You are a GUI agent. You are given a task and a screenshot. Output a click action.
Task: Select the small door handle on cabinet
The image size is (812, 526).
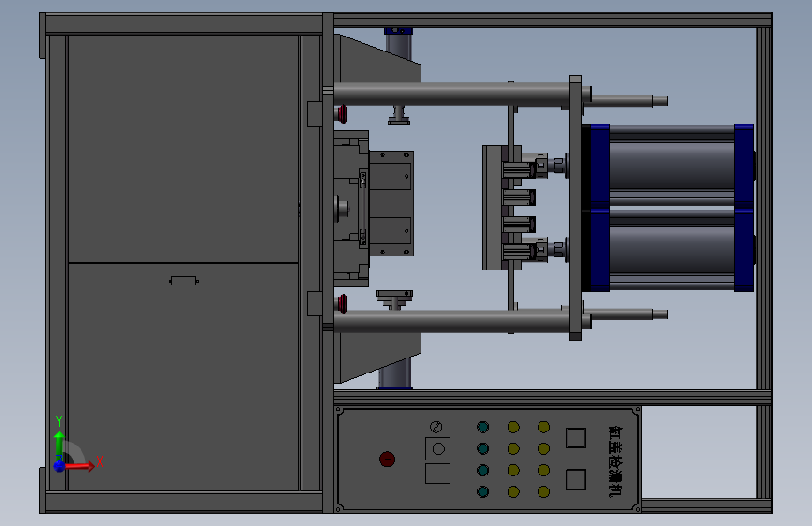pyautogui.click(x=184, y=281)
